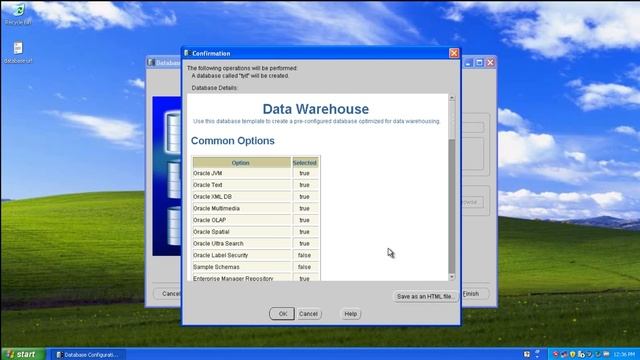Click the yellow security shield tray icon

point(573,354)
